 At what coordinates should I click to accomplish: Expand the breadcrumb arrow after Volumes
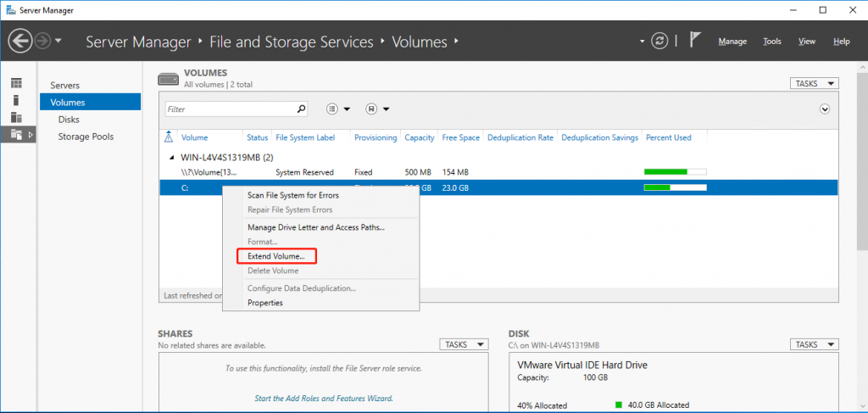456,41
